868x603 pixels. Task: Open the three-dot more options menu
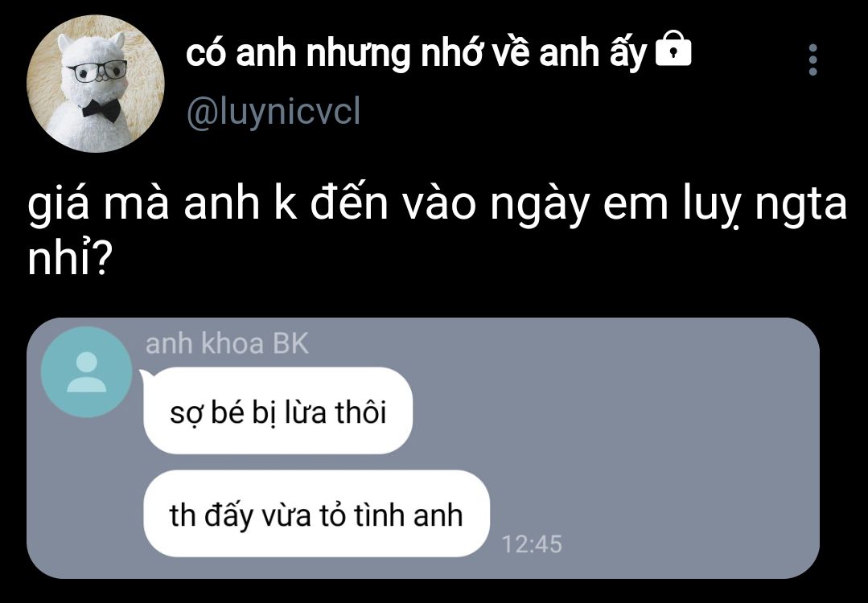point(812,59)
